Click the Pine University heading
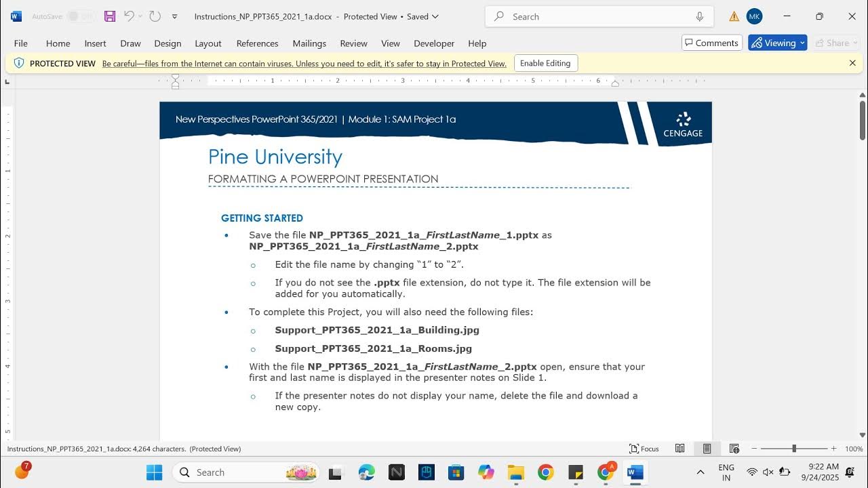868x488 pixels. click(x=275, y=157)
